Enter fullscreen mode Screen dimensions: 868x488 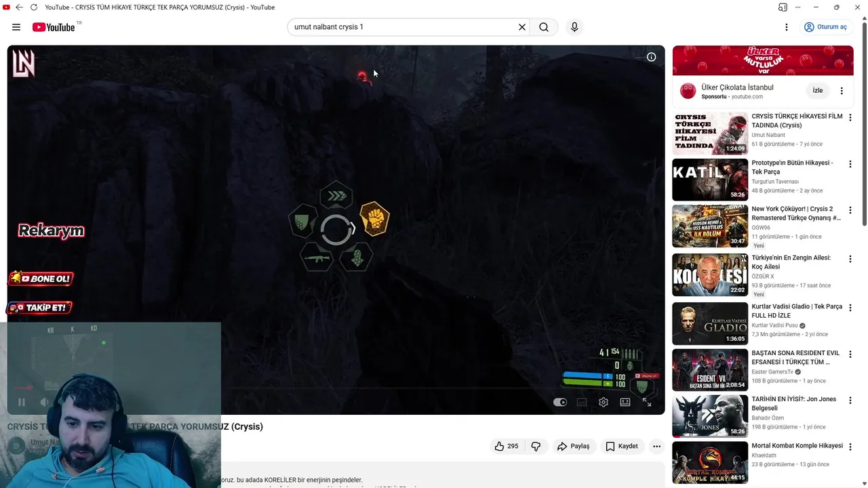647,402
